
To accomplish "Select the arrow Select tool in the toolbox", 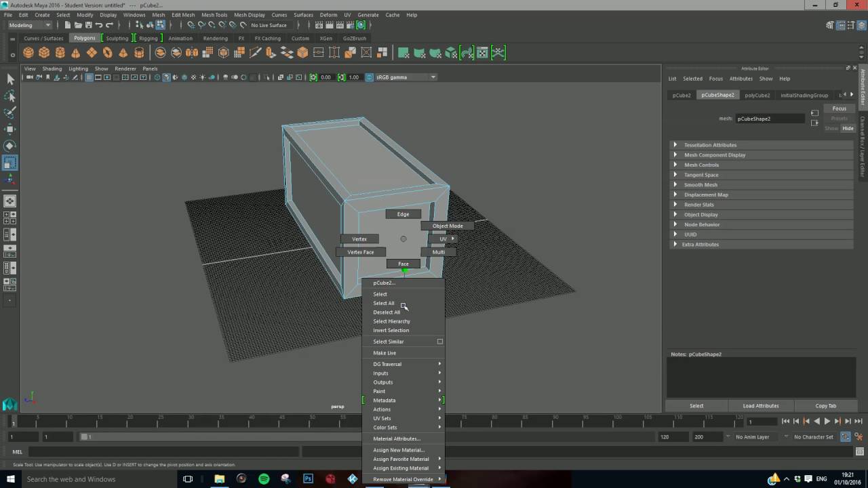I will point(10,79).
